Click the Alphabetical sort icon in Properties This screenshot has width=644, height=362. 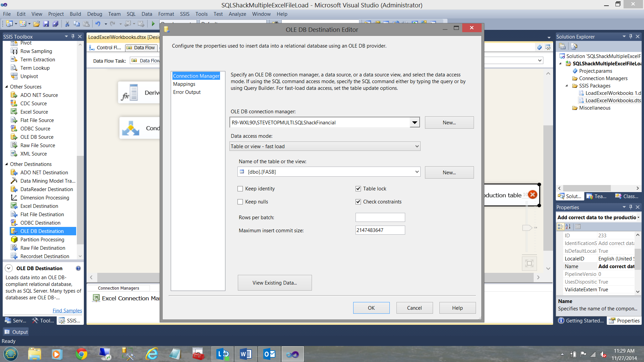568,227
